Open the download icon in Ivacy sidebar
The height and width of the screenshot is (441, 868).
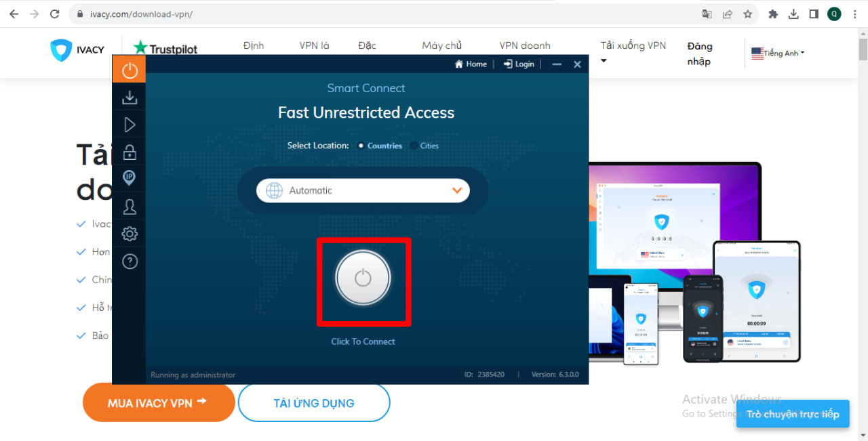point(129,98)
